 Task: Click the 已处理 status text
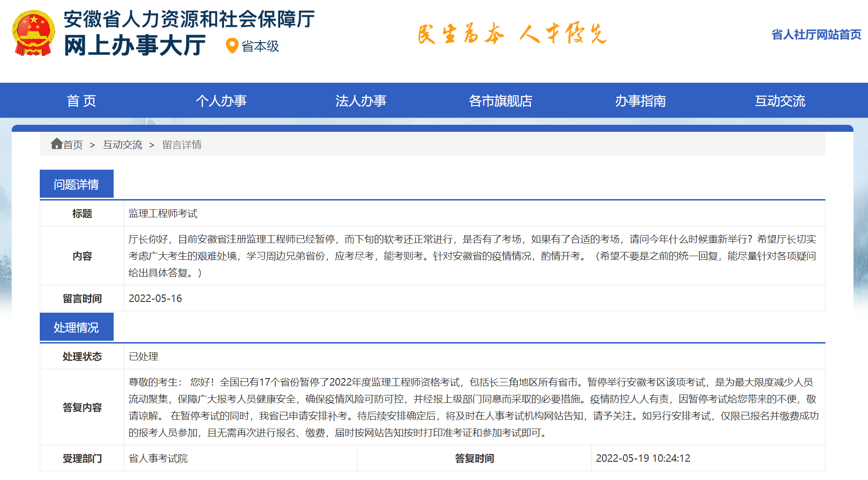144,356
